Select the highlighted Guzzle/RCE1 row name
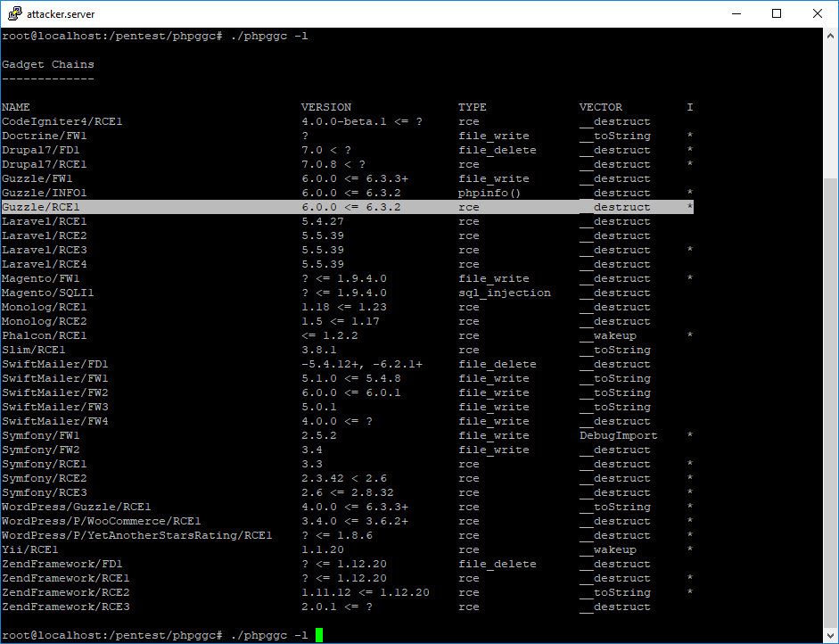The width and height of the screenshot is (839, 644). pyautogui.click(x=41, y=207)
